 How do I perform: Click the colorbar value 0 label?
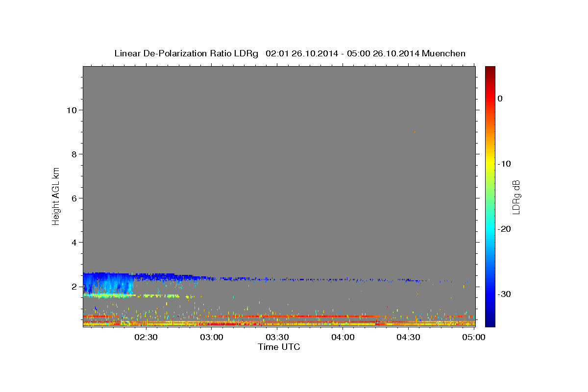coord(500,98)
